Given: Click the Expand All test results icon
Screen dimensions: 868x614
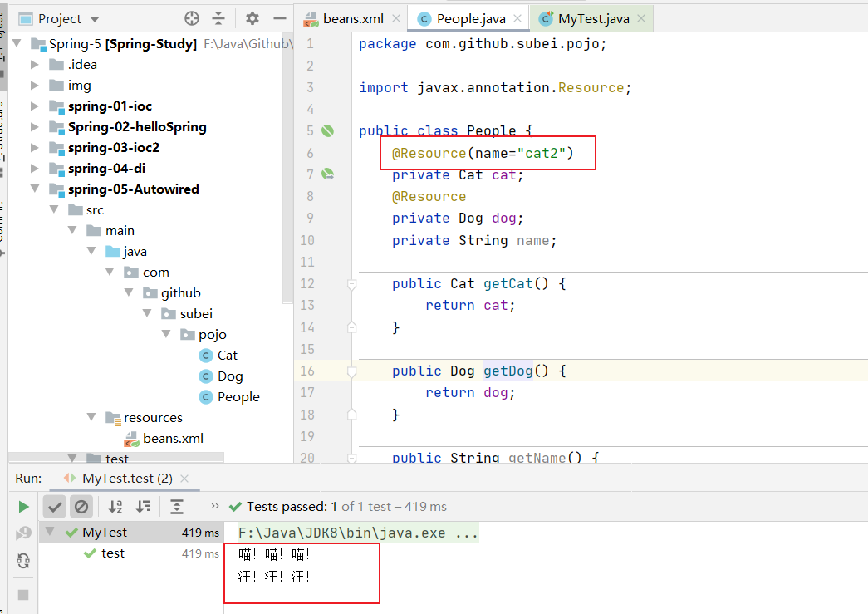Looking at the screenshot, I should click(177, 507).
